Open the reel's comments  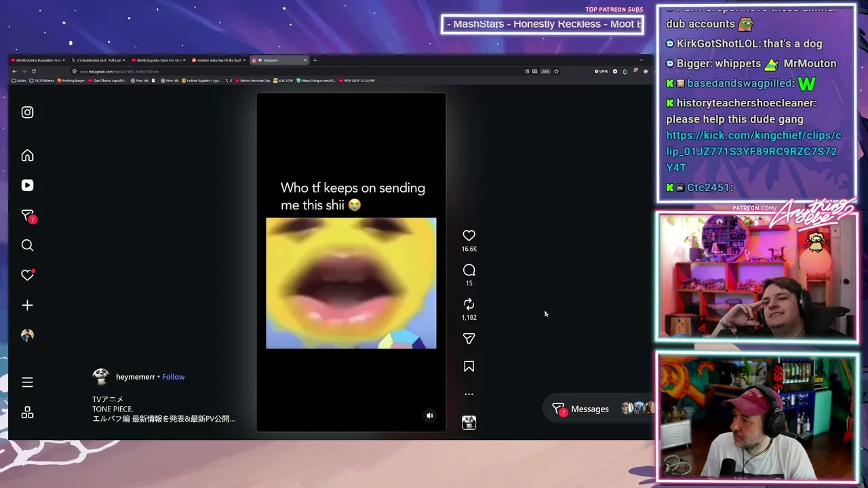pos(469,270)
